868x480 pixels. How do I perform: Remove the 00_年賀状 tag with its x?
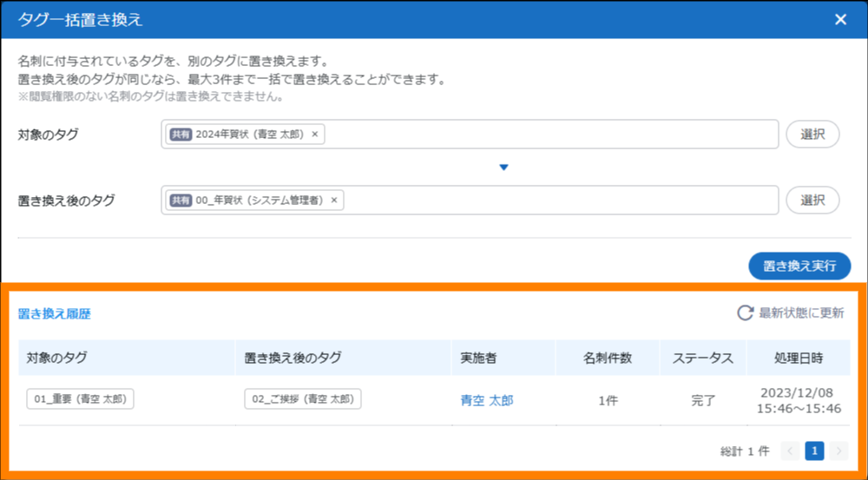click(x=334, y=201)
